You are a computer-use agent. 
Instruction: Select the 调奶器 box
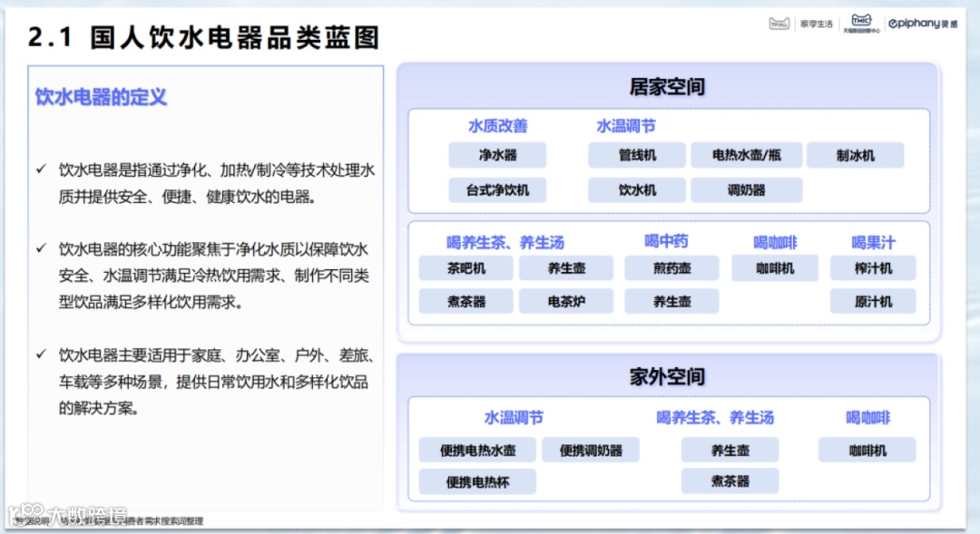746,189
